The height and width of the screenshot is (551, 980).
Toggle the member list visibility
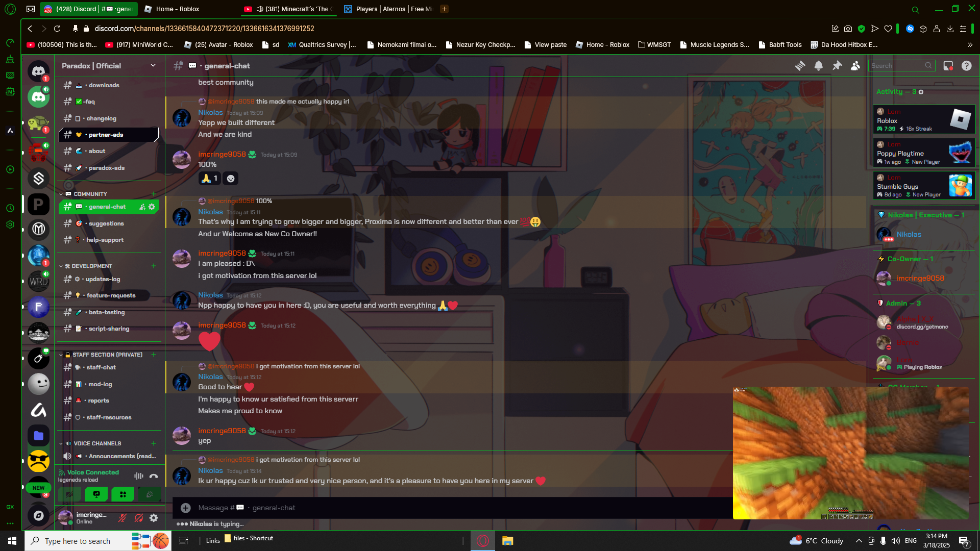[x=855, y=66]
